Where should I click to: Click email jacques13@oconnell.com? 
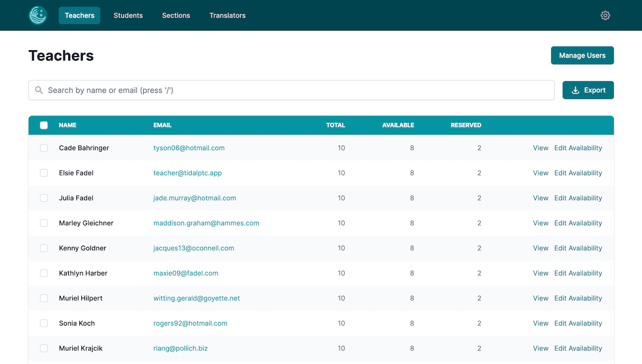tap(194, 248)
